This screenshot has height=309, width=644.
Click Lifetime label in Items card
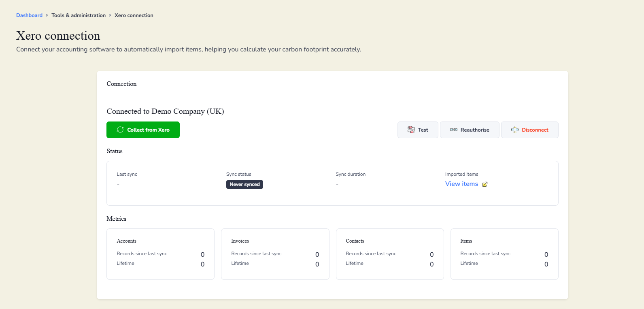pos(469,263)
